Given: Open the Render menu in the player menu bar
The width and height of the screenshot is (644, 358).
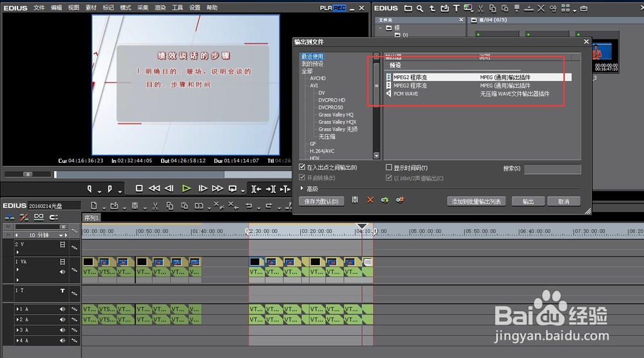Looking at the screenshot, I should point(160,8).
